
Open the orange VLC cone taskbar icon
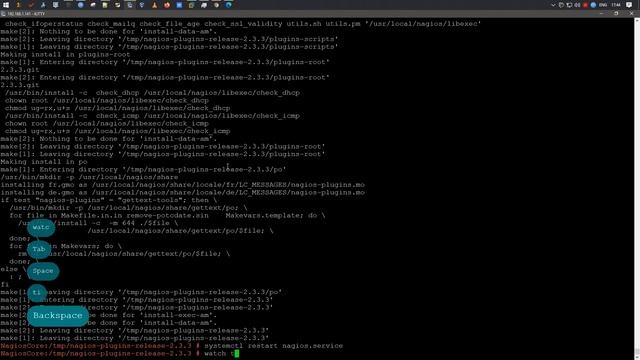pyautogui.click(x=154, y=5)
